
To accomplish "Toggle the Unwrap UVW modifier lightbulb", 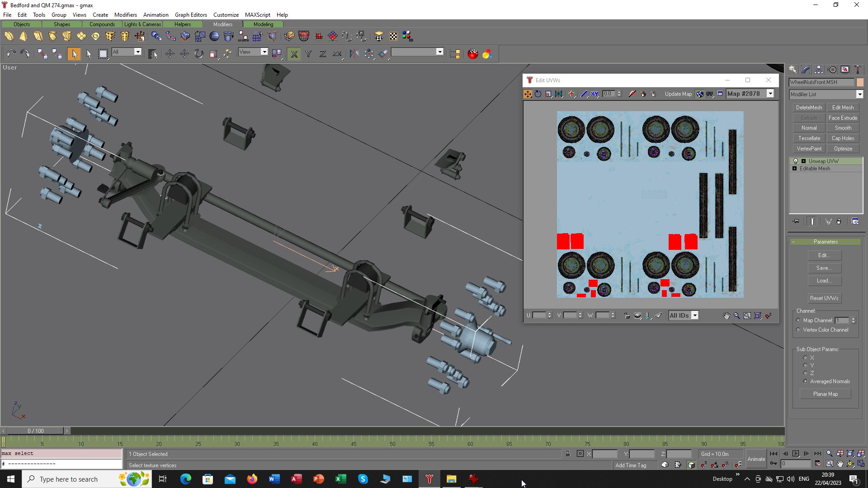I will pyautogui.click(x=796, y=161).
